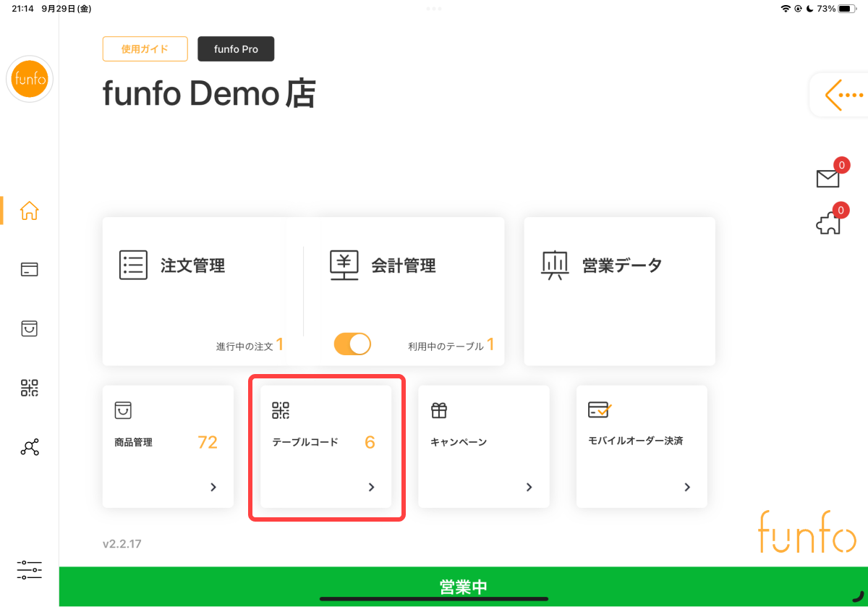Open 注文管理 order management

point(203,292)
